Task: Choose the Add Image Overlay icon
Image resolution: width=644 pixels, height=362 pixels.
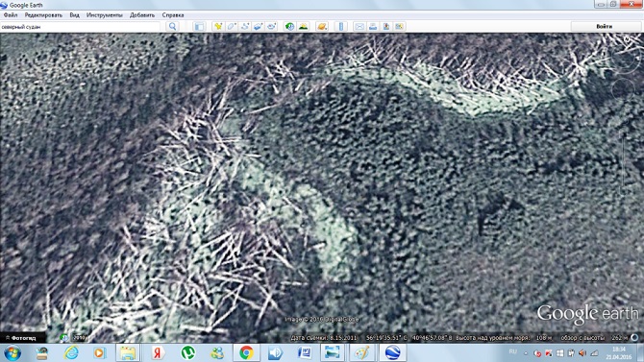Action: 259,26
